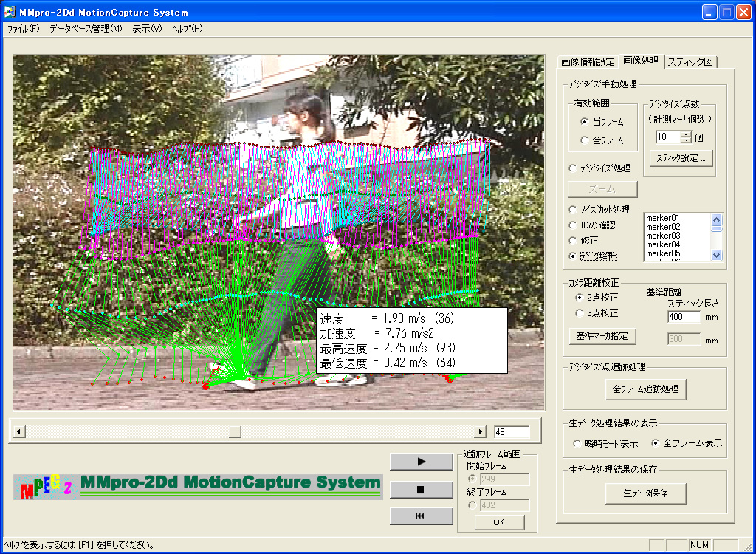Open the MMpro-2Dd title bar application icon
756x554 pixels.
tap(9, 12)
